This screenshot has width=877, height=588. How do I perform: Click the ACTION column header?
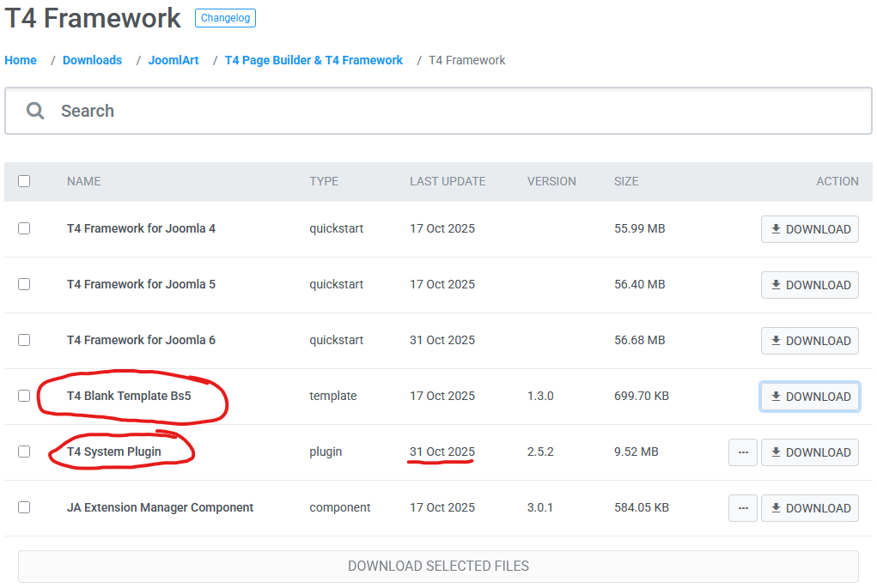point(837,181)
